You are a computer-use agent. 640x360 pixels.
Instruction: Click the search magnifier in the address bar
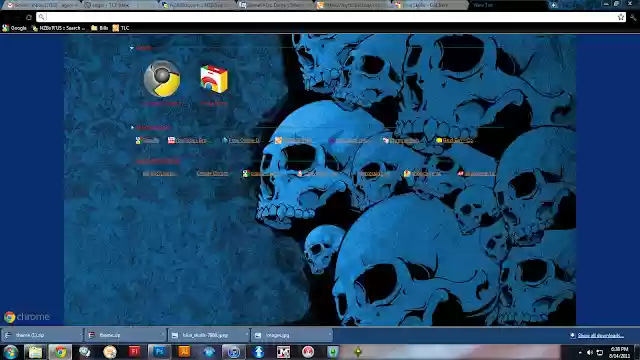42,17
